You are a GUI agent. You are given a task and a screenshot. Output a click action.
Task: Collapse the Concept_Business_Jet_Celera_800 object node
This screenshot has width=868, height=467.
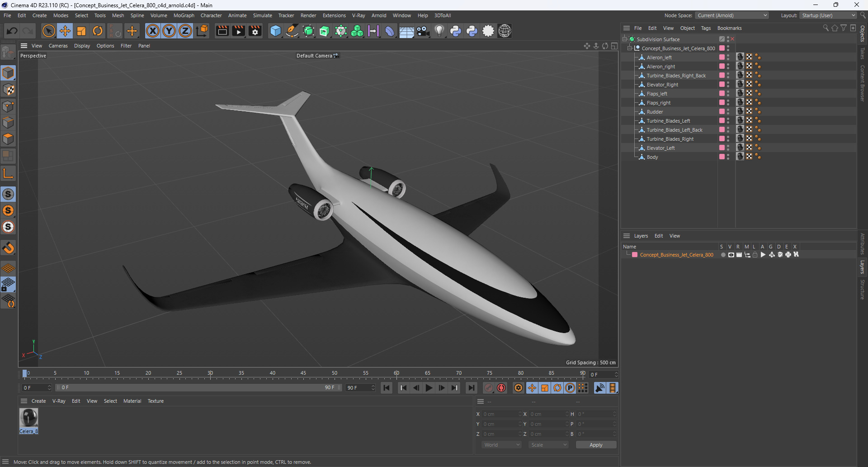pos(630,48)
